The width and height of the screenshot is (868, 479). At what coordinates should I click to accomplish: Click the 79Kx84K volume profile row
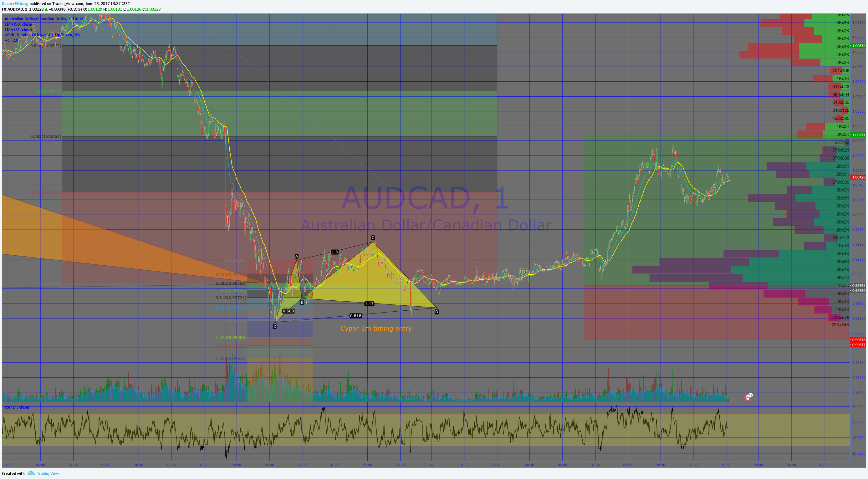click(840, 325)
